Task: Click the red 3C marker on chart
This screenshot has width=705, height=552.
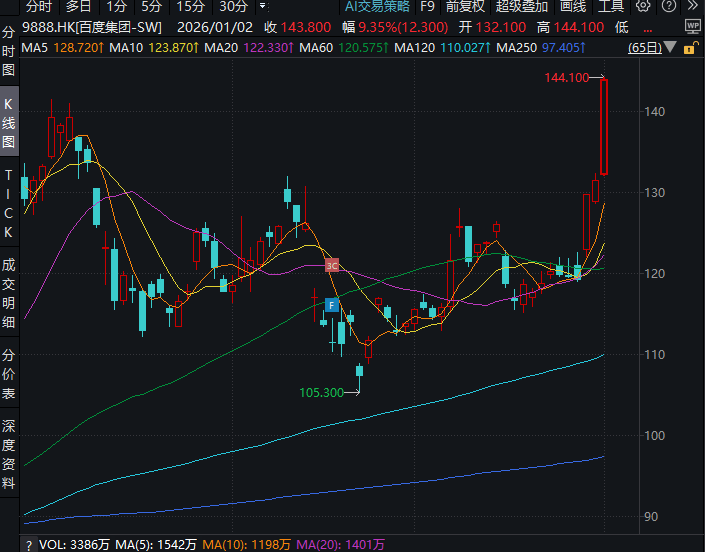Action: pyautogui.click(x=332, y=265)
